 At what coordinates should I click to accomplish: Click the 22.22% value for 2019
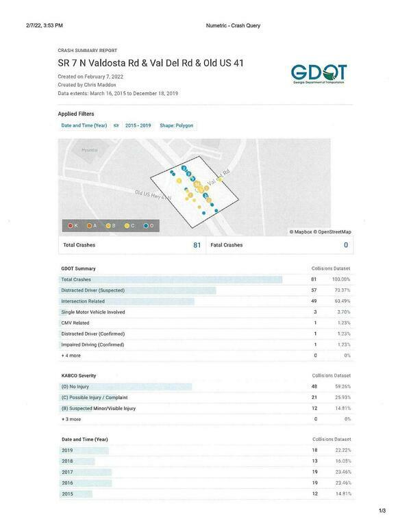click(x=343, y=451)
